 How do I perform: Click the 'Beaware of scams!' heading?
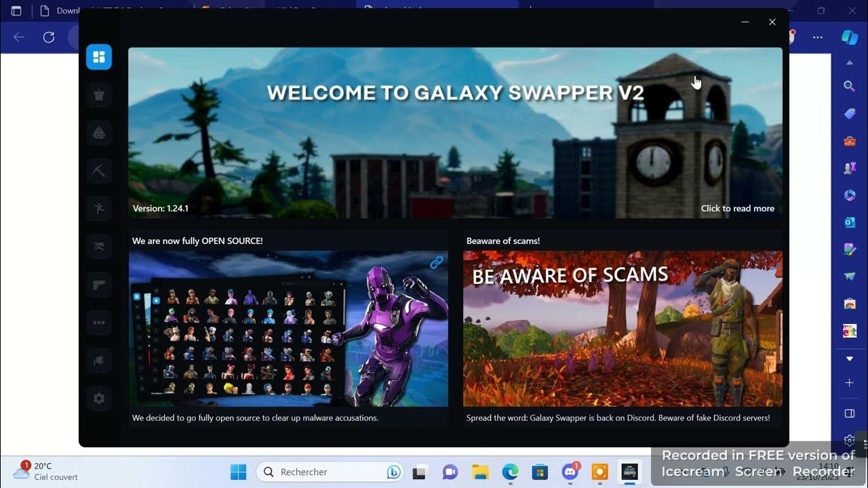tap(503, 241)
